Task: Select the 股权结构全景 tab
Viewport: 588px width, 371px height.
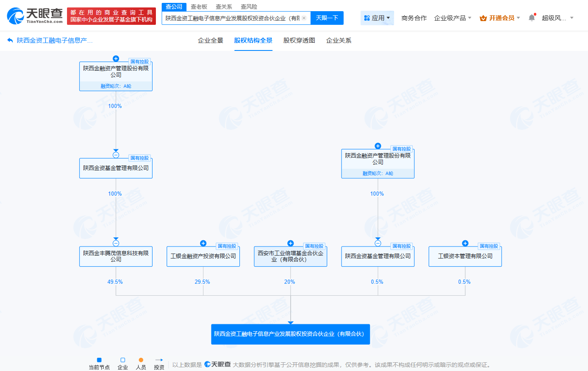Action: [x=253, y=41]
